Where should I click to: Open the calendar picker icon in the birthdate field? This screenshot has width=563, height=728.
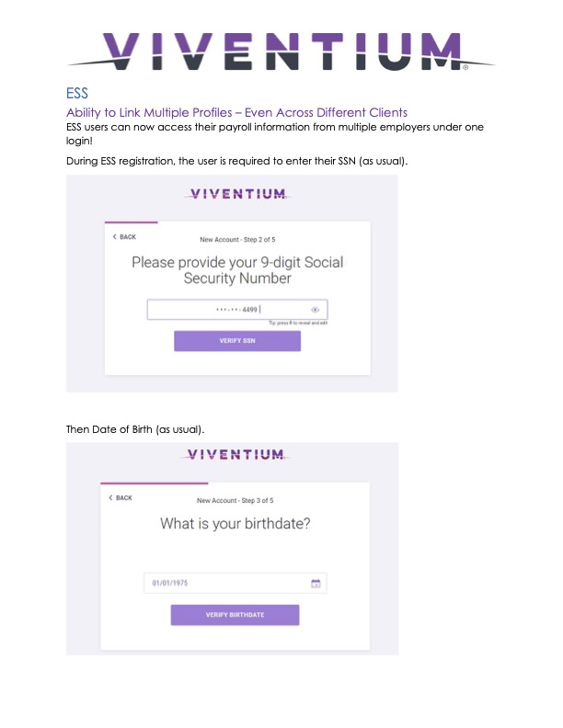(x=315, y=583)
